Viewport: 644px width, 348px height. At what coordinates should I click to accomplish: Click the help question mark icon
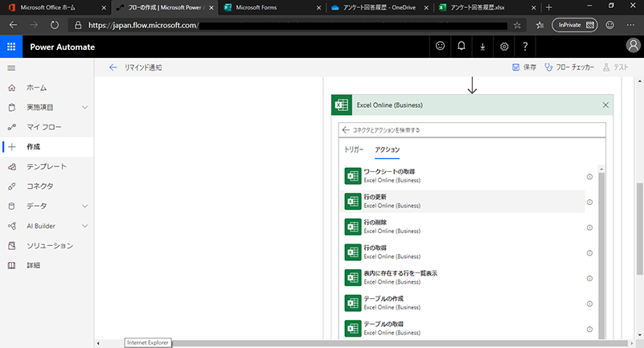(525, 47)
